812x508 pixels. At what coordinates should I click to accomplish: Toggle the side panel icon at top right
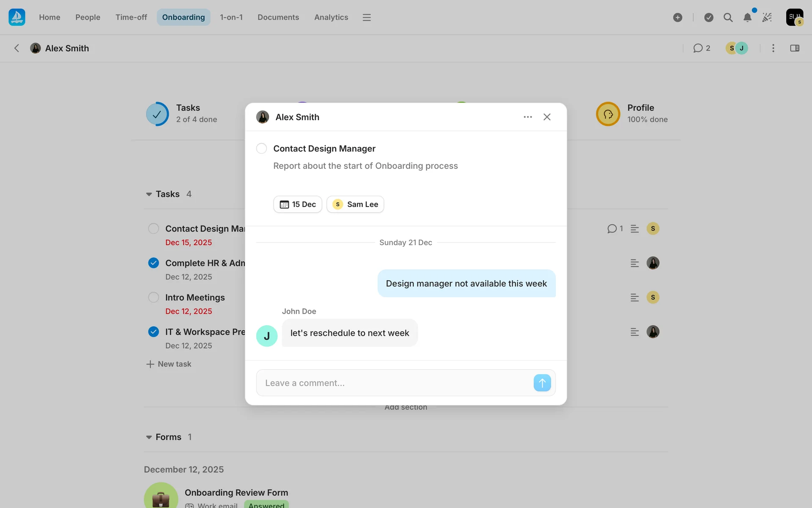click(795, 48)
